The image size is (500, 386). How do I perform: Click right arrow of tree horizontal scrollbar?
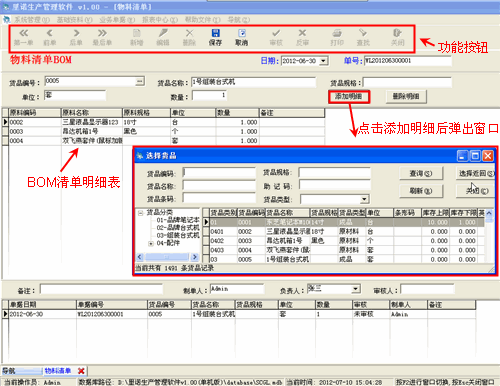coord(195,257)
